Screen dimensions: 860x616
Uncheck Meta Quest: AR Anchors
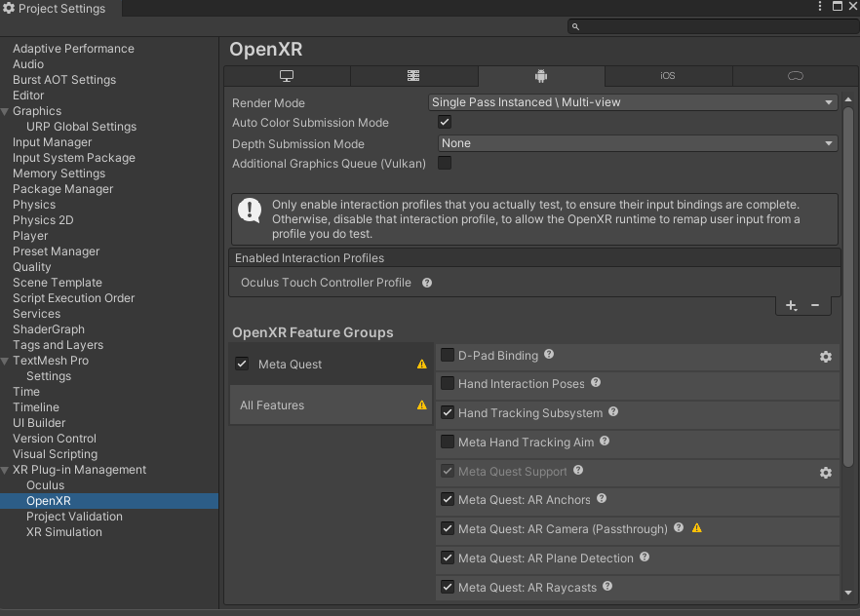click(x=448, y=500)
